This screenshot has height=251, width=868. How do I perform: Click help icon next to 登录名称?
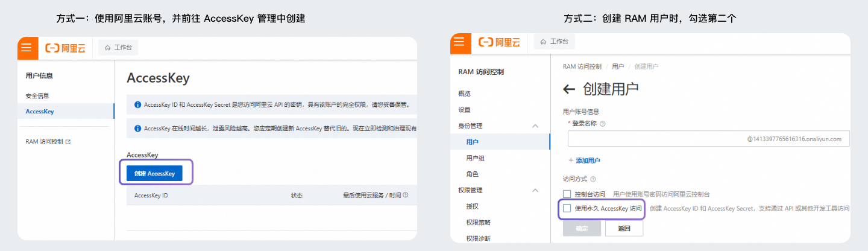pyautogui.click(x=602, y=124)
